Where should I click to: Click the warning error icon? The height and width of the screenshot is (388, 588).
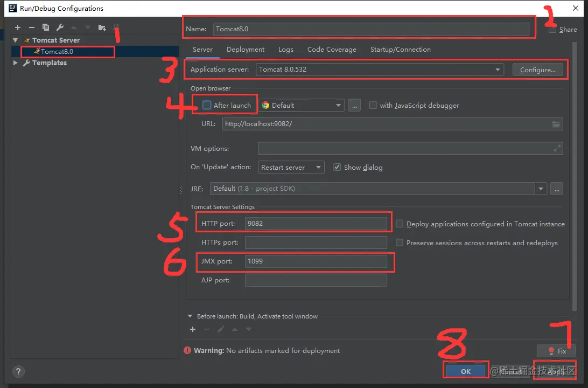tap(187, 350)
